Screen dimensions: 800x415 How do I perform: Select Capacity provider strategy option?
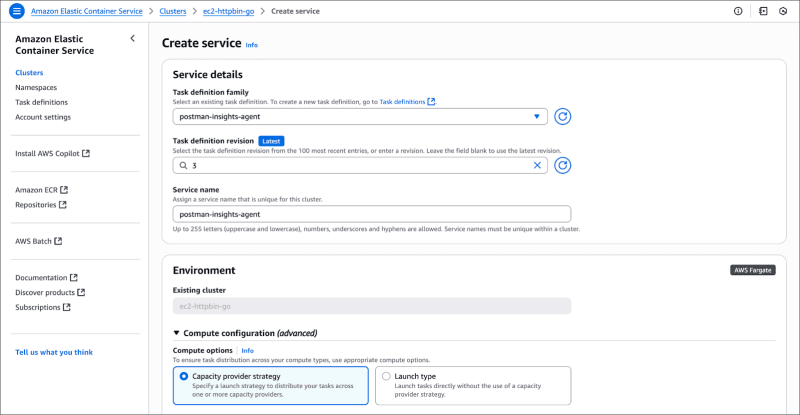[x=270, y=385]
